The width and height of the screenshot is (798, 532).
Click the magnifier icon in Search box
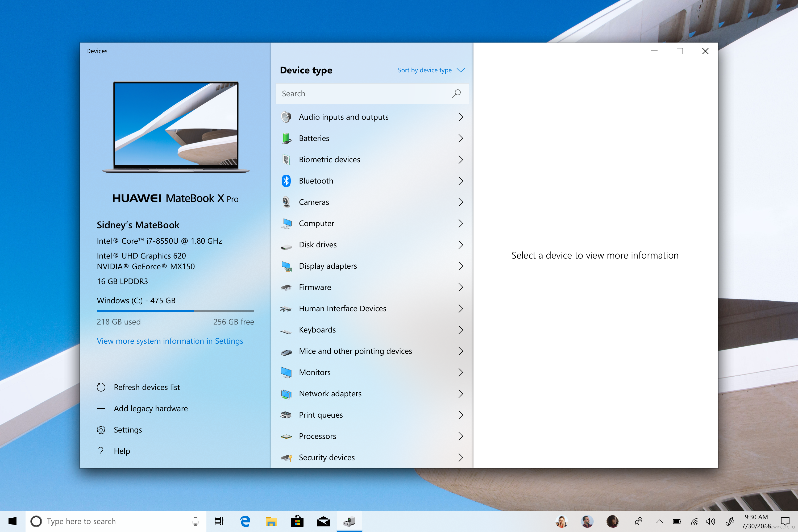coord(456,93)
